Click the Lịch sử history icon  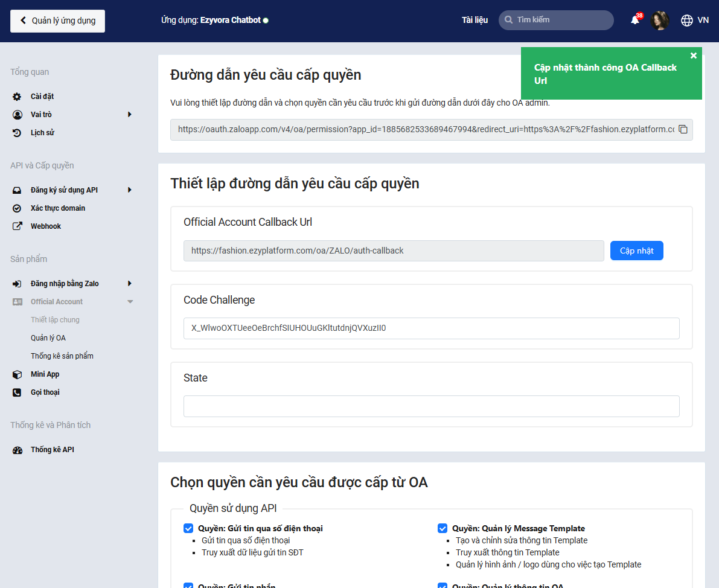[x=17, y=133]
